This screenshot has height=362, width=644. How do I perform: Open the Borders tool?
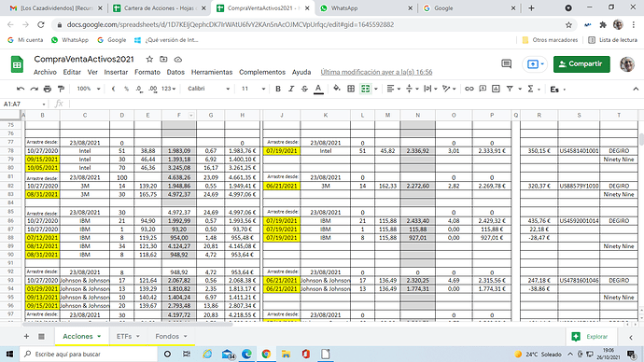[x=351, y=89]
